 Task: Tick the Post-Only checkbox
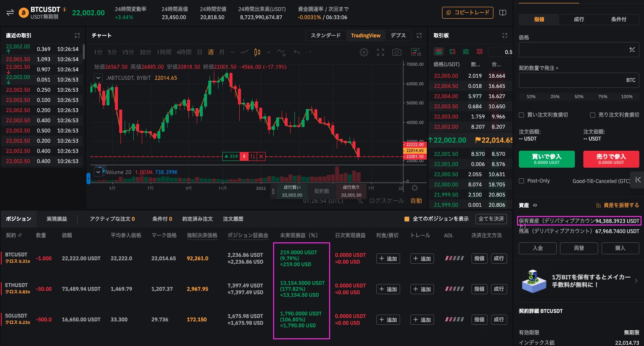point(521,181)
